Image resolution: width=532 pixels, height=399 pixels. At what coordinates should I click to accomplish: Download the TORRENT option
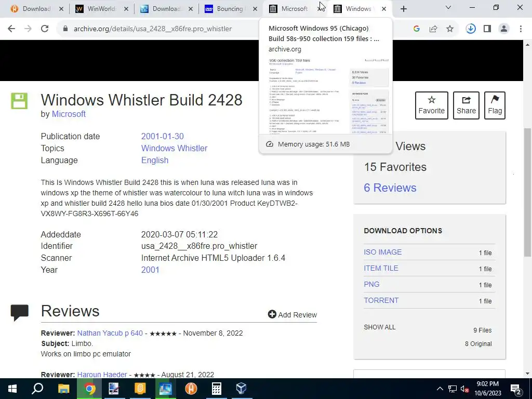381,300
